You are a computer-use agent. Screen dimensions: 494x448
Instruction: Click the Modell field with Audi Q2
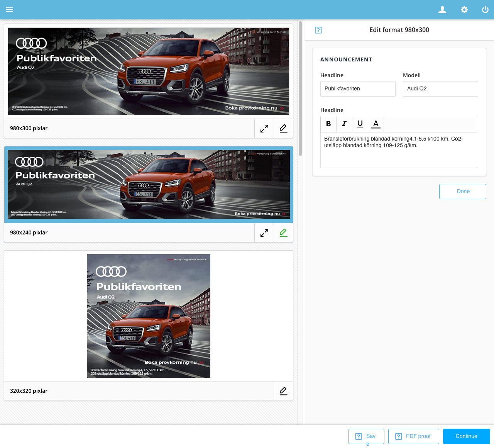tap(440, 89)
